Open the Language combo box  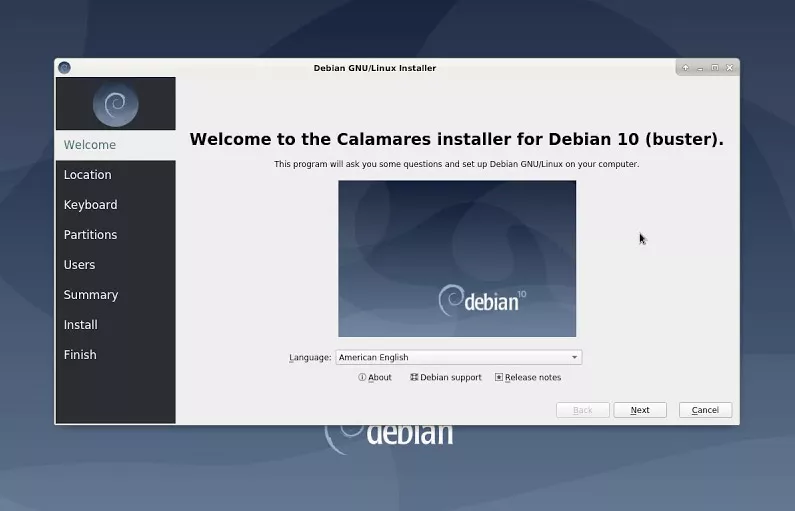click(x=458, y=357)
